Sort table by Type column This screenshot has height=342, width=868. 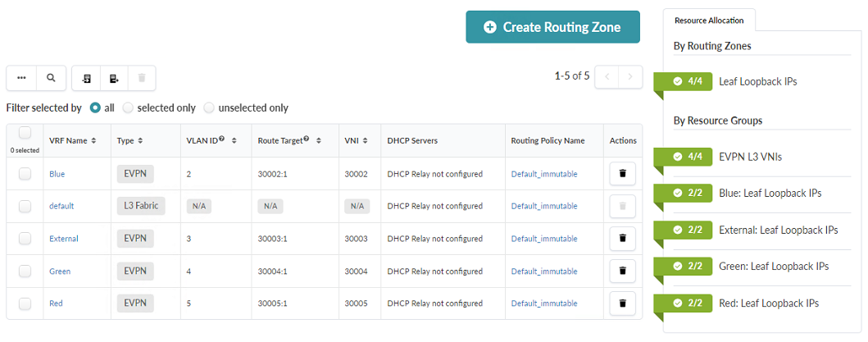pyautogui.click(x=140, y=141)
